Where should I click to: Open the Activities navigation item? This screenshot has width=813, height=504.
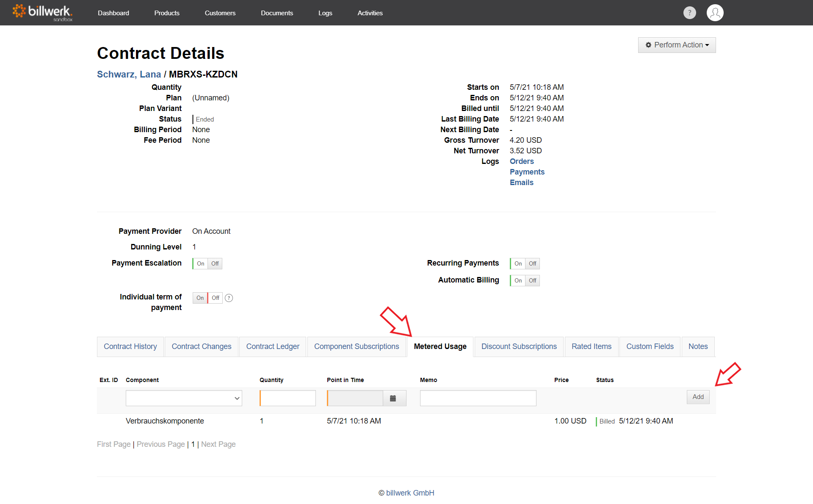coord(370,13)
